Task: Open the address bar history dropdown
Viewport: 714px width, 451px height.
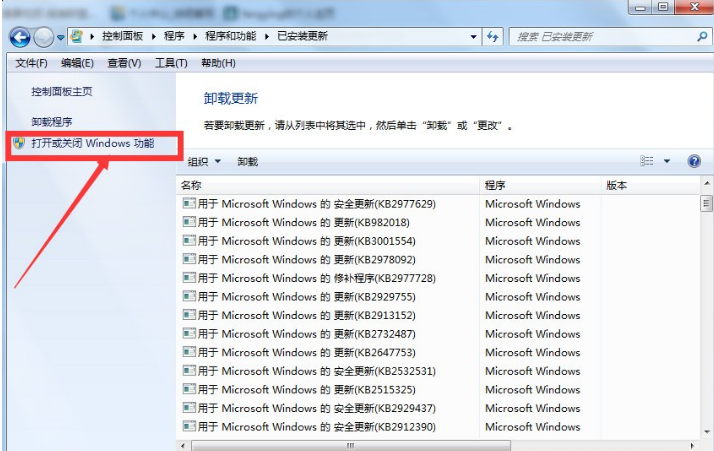Action: 474,37
